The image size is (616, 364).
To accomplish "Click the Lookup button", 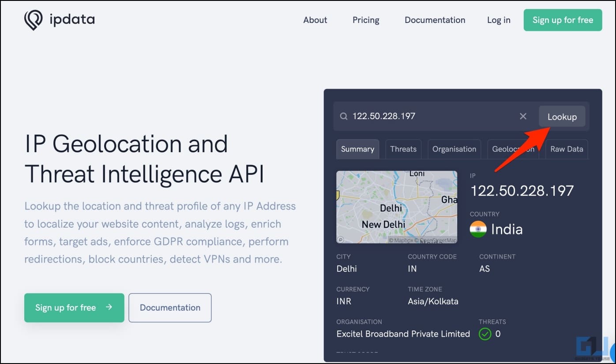I will coord(562,116).
